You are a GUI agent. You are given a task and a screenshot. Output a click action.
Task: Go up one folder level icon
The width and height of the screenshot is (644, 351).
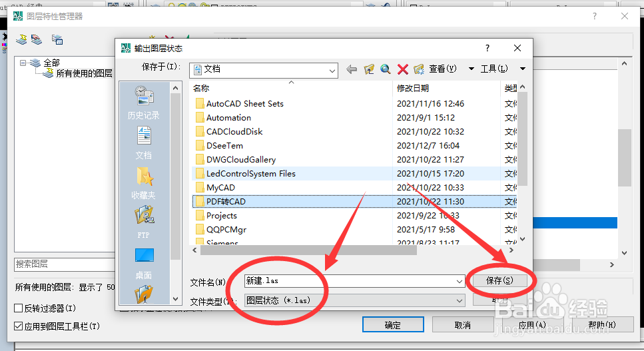369,69
